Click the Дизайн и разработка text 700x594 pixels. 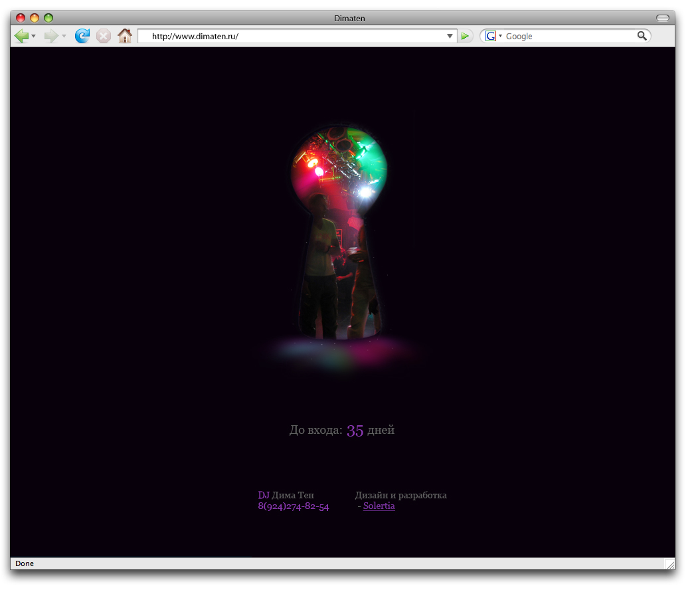coord(401,495)
